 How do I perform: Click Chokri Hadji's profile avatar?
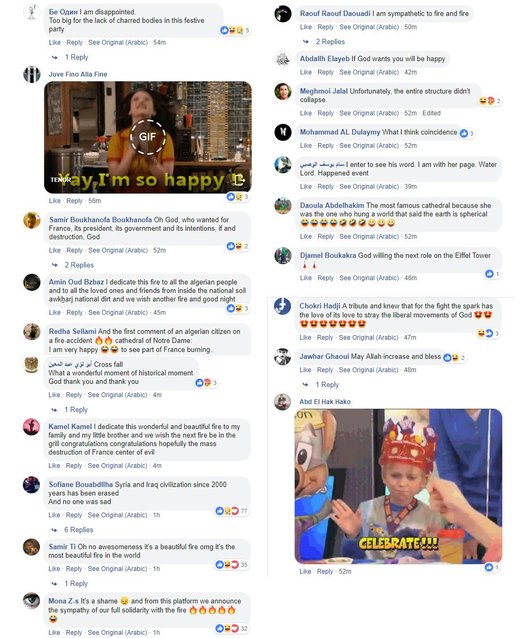point(282,306)
